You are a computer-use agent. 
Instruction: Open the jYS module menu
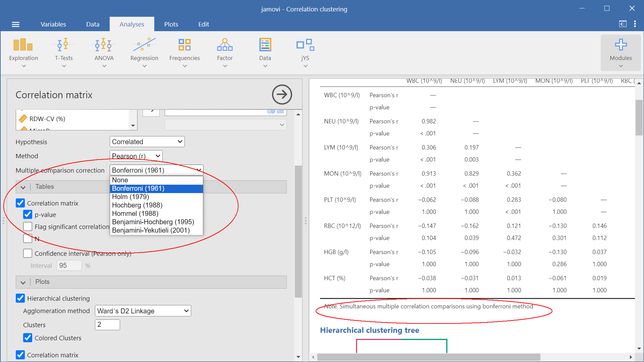point(305,52)
